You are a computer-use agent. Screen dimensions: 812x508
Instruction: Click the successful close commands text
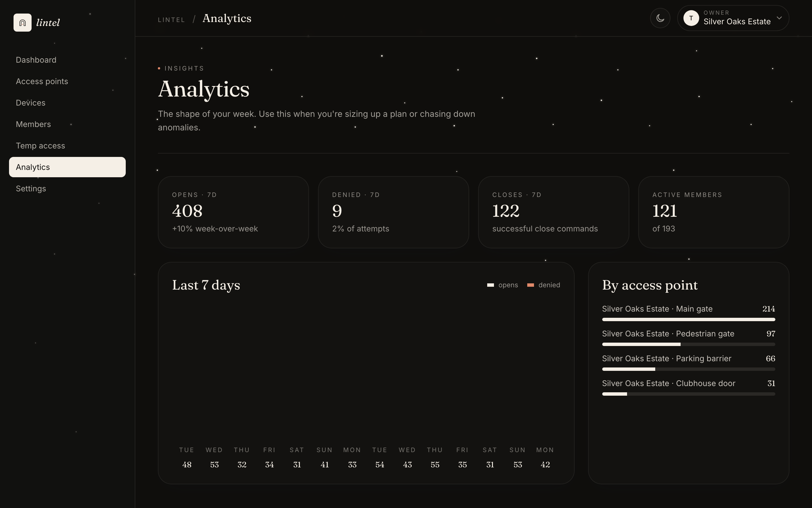tap(545, 229)
